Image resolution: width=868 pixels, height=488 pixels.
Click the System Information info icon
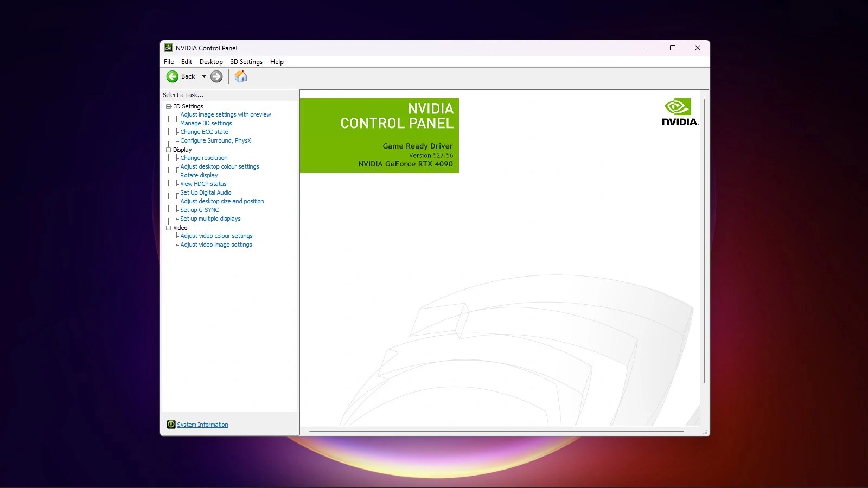coord(171,424)
